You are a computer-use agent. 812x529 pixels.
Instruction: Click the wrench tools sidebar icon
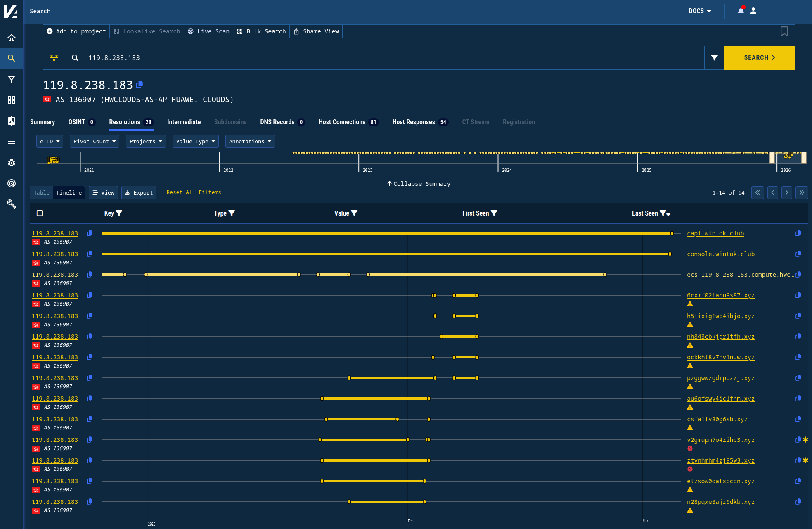(12, 204)
